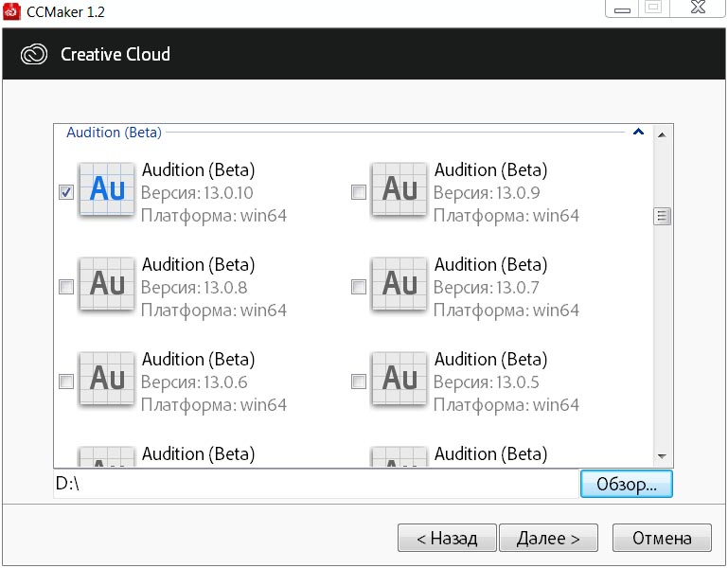The height and width of the screenshot is (568, 728).
Task: Click the Audition (Beta) 13.0.9 Au icon
Action: coord(400,189)
